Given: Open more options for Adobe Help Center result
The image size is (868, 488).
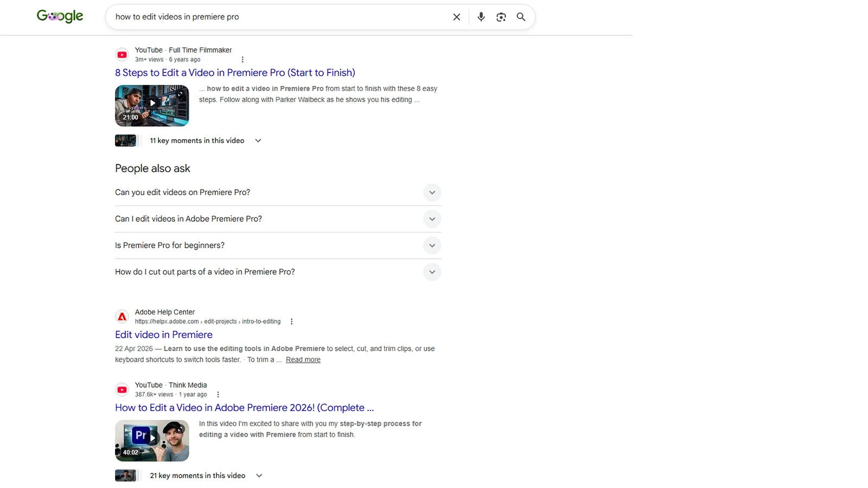Looking at the screenshot, I should (291, 322).
